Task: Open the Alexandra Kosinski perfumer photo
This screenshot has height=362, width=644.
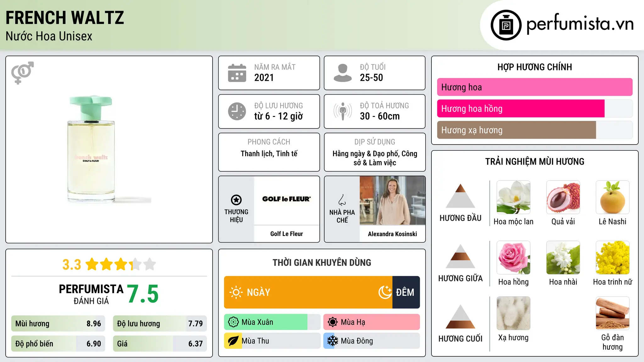Action: pyautogui.click(x=392, y=200)
